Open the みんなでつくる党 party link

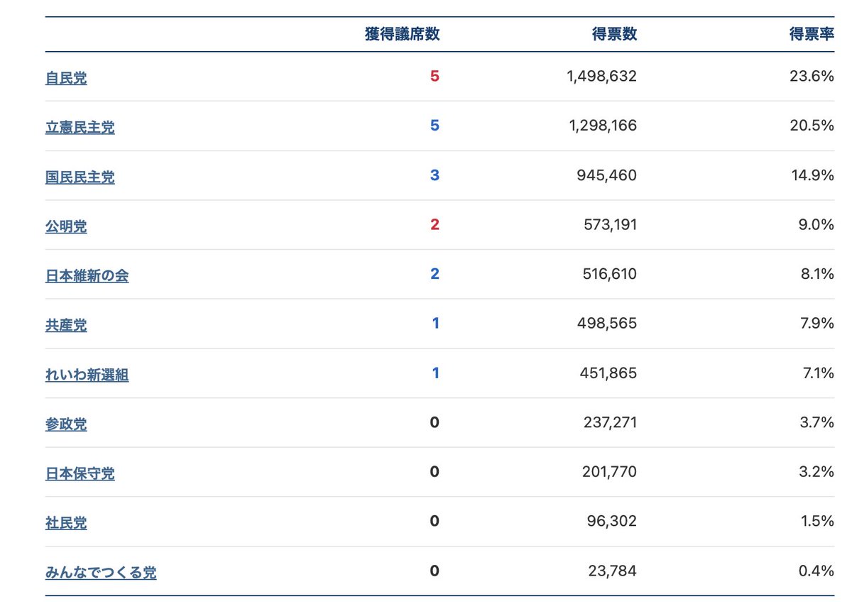101,573
